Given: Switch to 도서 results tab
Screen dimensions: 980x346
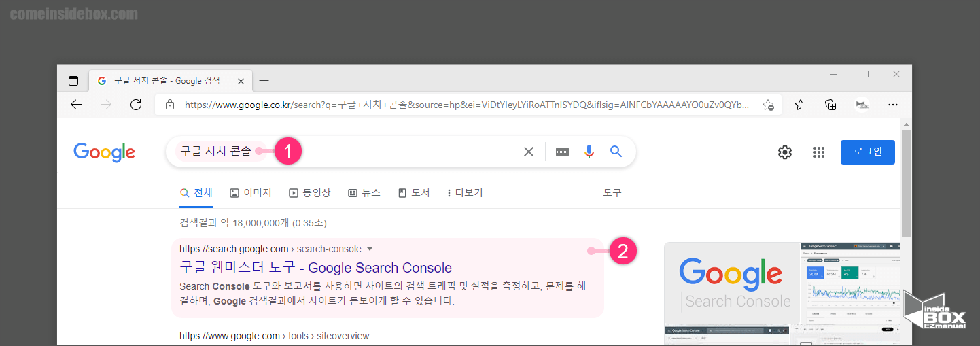Looking at the screenshot, I should [414, 193].
